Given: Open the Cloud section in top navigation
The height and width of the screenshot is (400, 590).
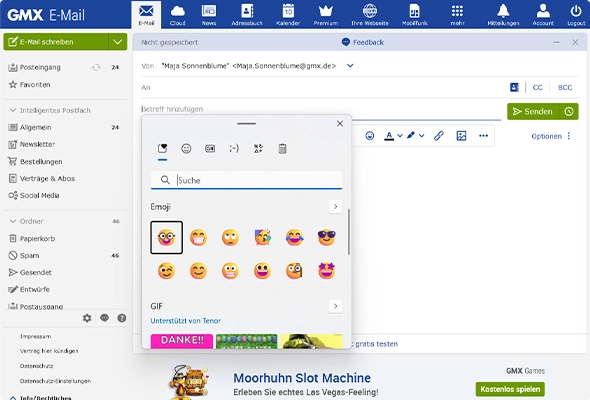Looking at the screenshot, I should coord(177,15).
